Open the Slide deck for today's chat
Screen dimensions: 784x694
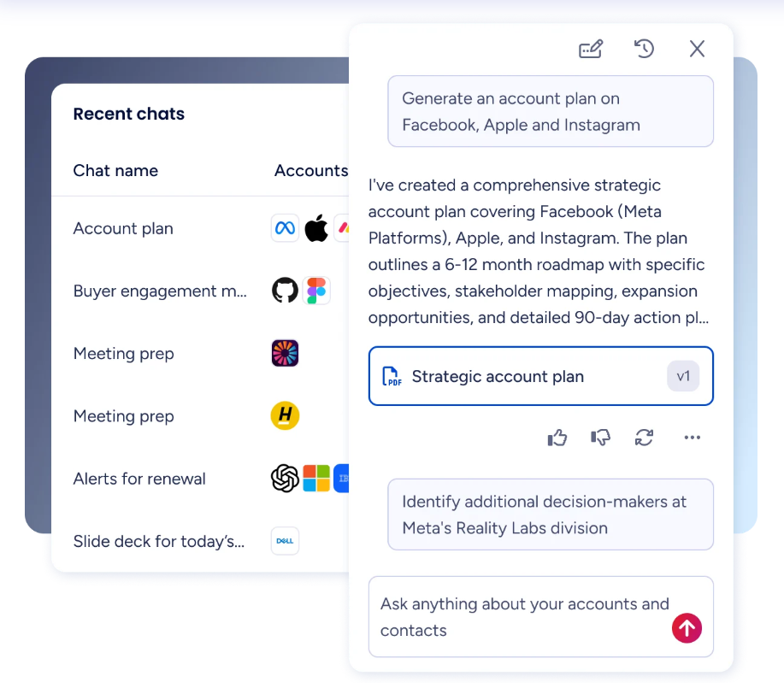coord(159,541)
